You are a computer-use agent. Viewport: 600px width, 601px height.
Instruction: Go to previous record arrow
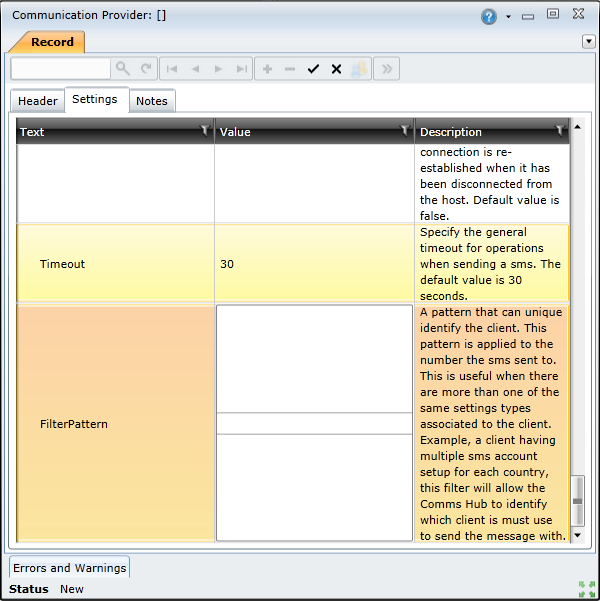tap(195, 69)
